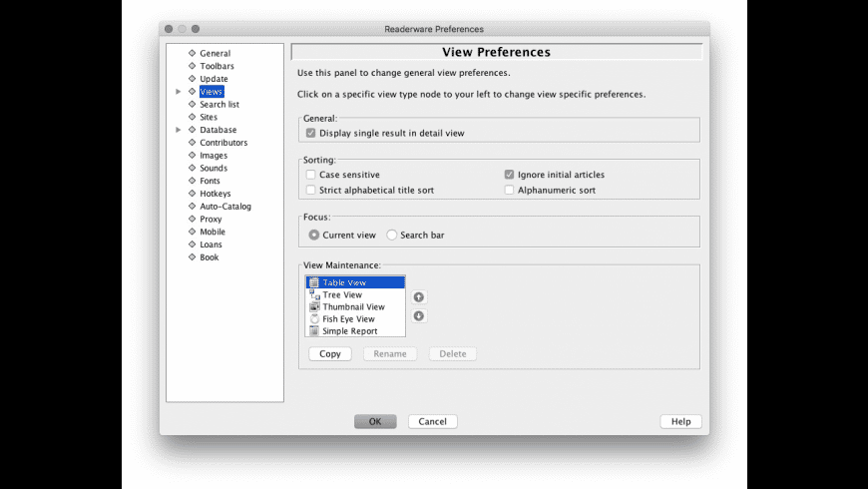Open the Sounds preferences node
Screen dimensions: 868x489
tap(214, 168)
